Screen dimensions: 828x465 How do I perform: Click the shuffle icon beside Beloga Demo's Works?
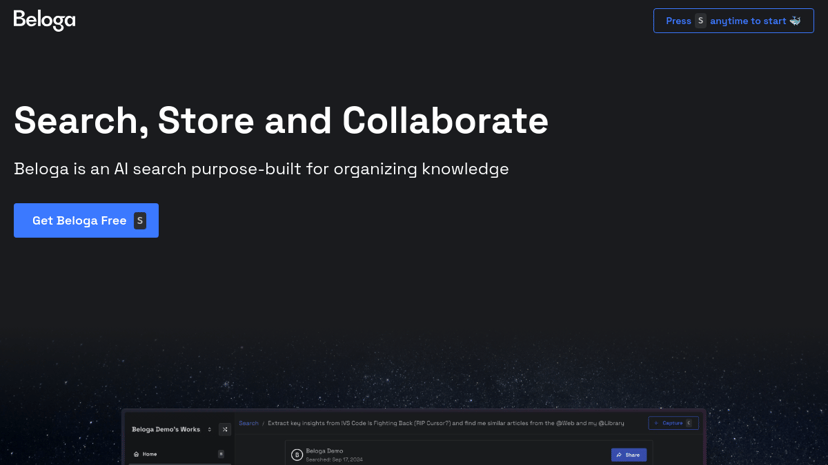coord(225,429)
